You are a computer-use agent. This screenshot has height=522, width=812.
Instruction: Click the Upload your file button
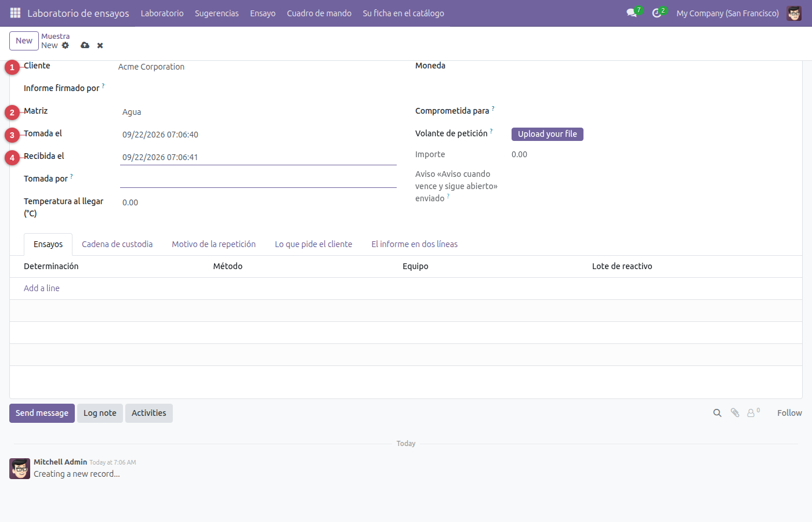pyautogui.click(x=548, y=134)
